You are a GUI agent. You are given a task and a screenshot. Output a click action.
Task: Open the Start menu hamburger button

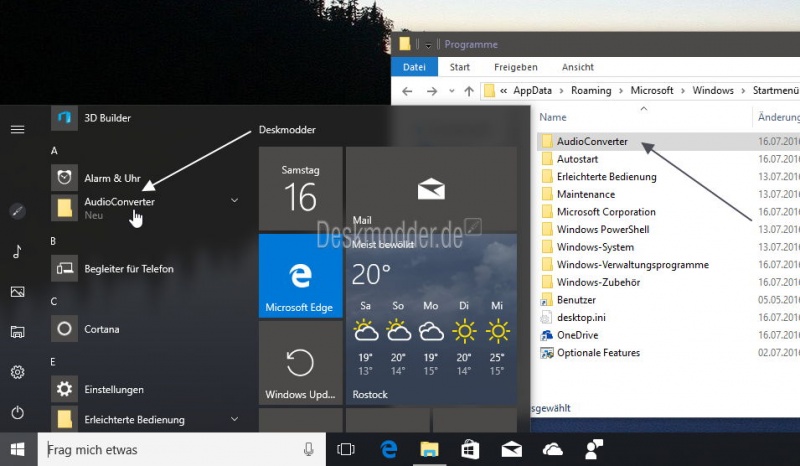pos(17,129)
